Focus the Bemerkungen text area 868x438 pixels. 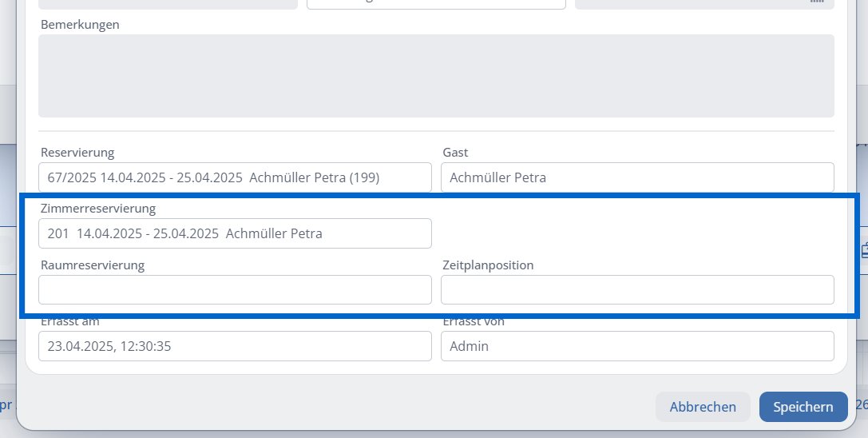[x=436, y=76]
